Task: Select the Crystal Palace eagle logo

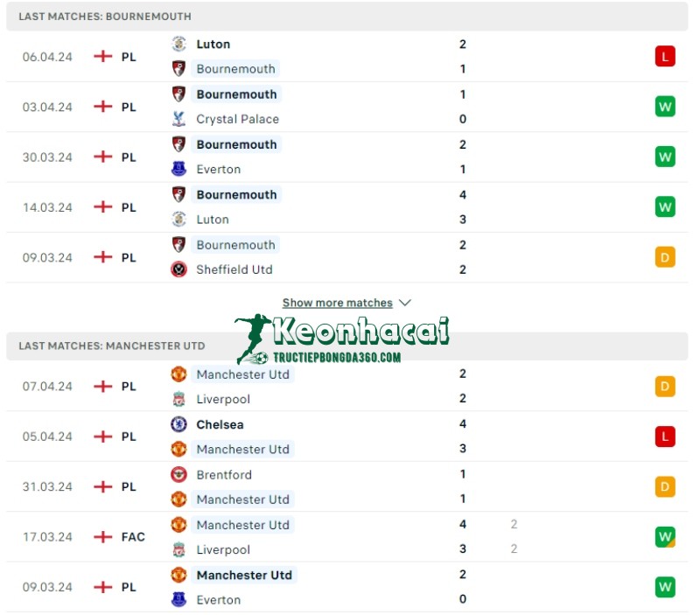Action: pos(178,119)
